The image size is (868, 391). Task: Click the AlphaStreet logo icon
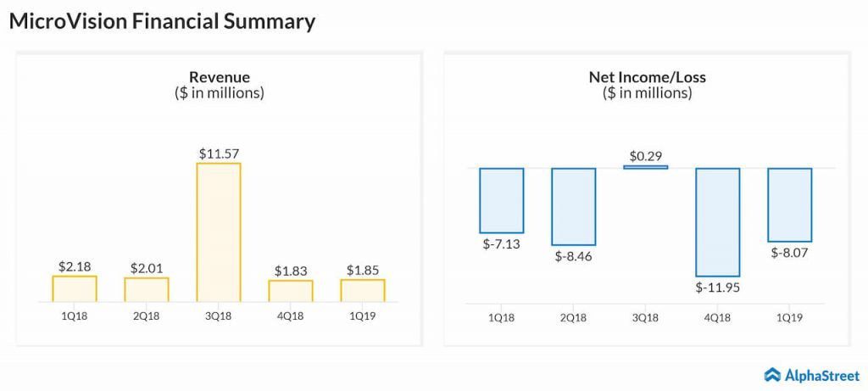pyautogui.click(x=772, y=374)
